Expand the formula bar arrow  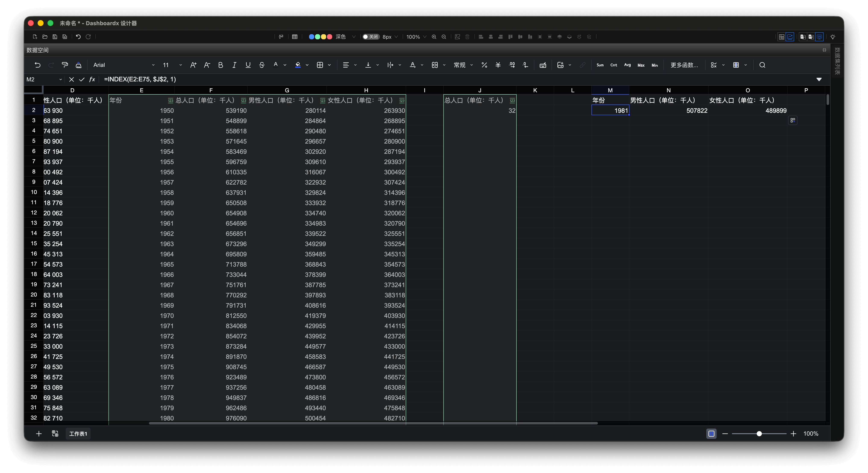[x=819, y=79]
